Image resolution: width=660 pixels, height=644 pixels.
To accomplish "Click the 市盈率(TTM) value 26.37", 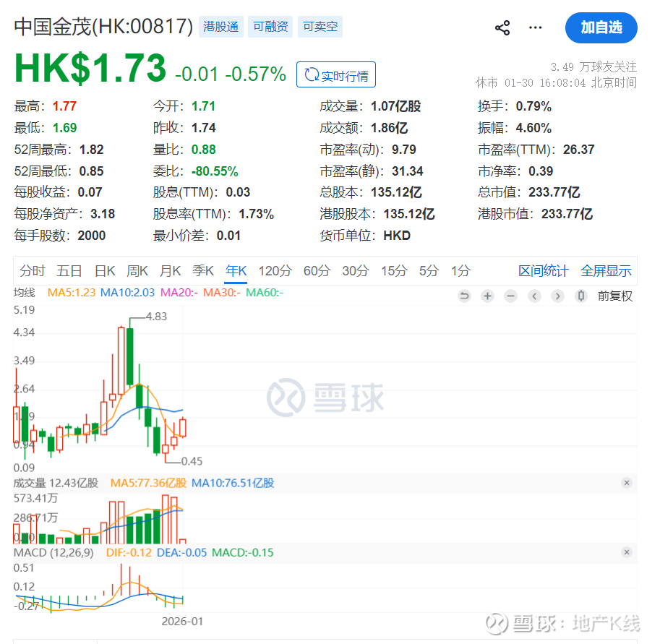I will coord(579,150).
